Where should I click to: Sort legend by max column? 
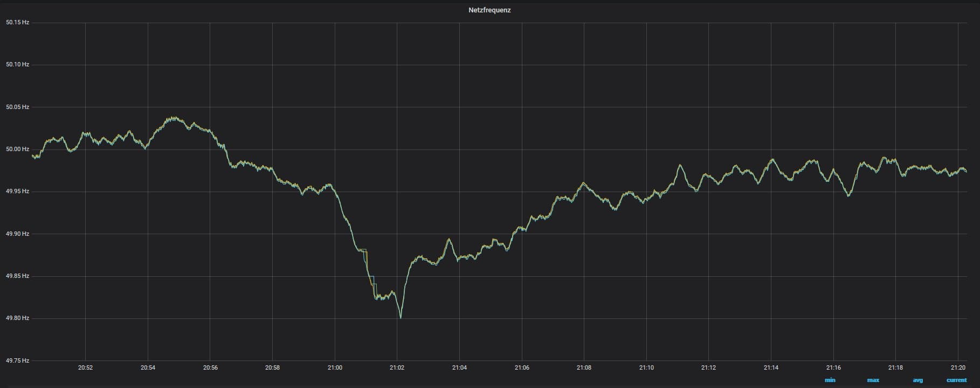[873, 380]
